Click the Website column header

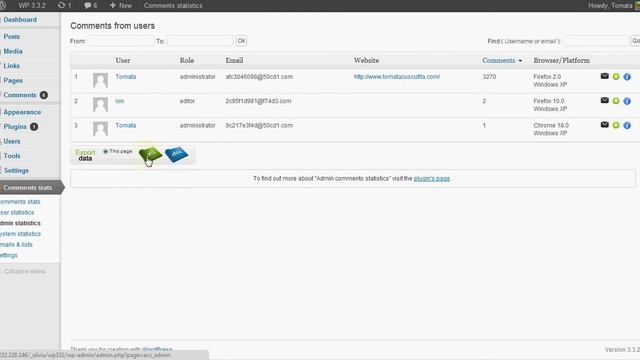click(x=367, y=60)
